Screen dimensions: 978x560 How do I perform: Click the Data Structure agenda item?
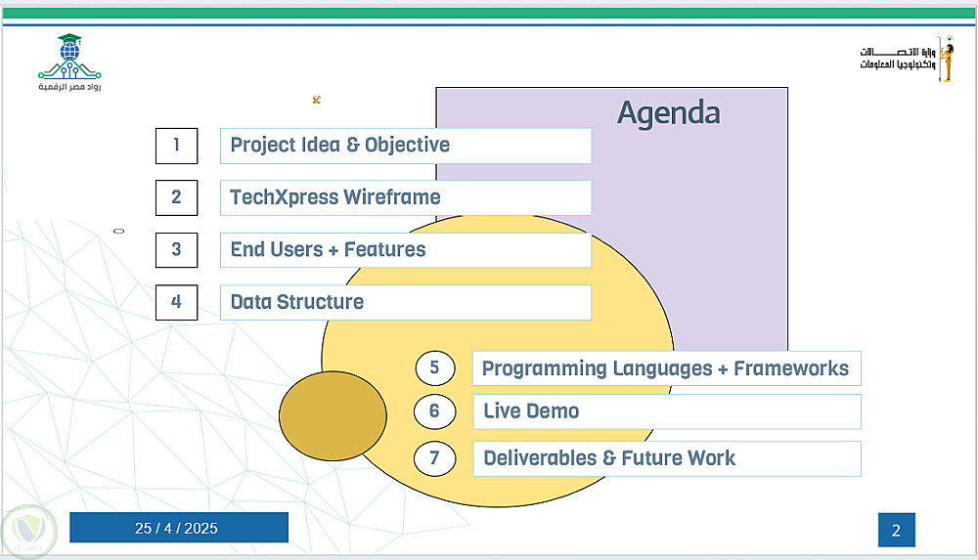[x=405, y=302]
